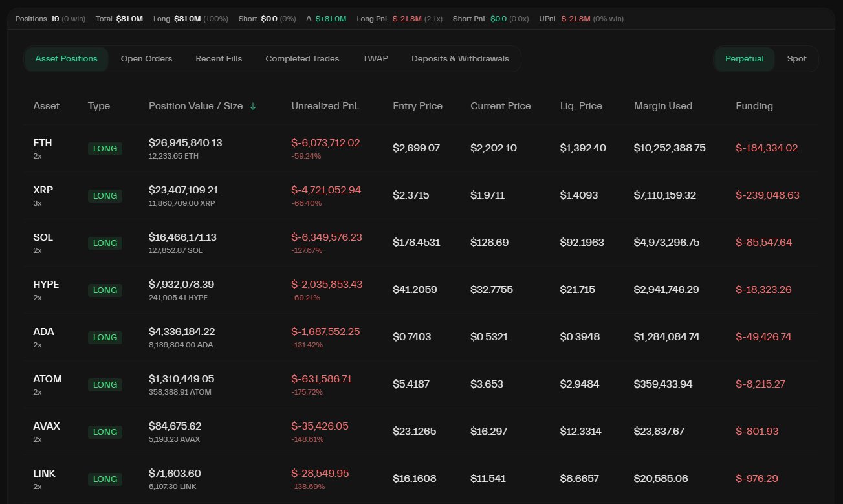Click ETH position value $26,945,840.13
The image size is (843, 504).
pyautogui.click(x=185, y=143)
